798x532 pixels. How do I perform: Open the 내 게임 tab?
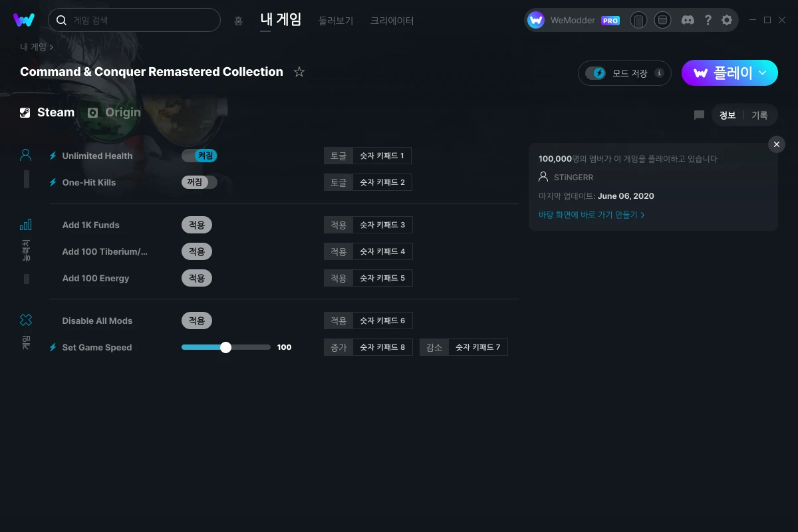[281, 19]
